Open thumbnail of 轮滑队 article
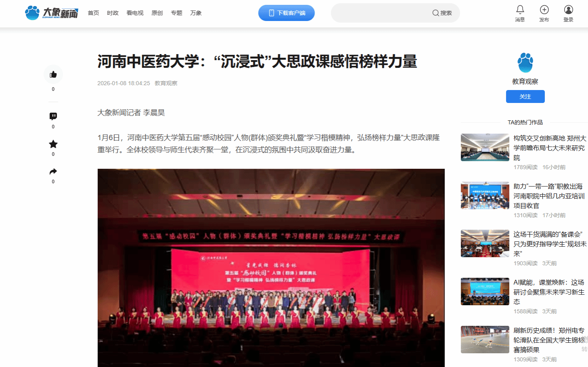588x367 pixels. [x=485, y=340]
